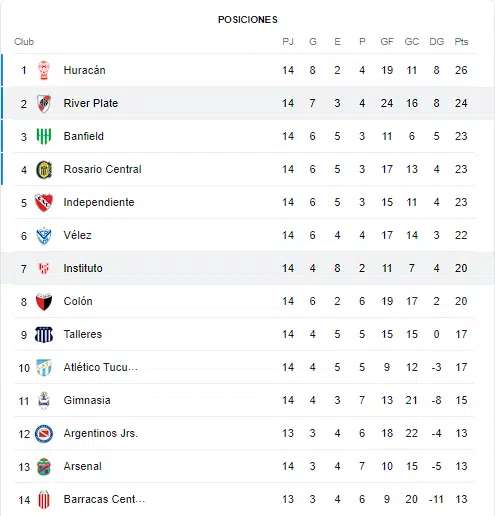The width and height of the screenshot is (495, 516).
Task: Click the Talleres striped crest icon
Action: point(44,334)
